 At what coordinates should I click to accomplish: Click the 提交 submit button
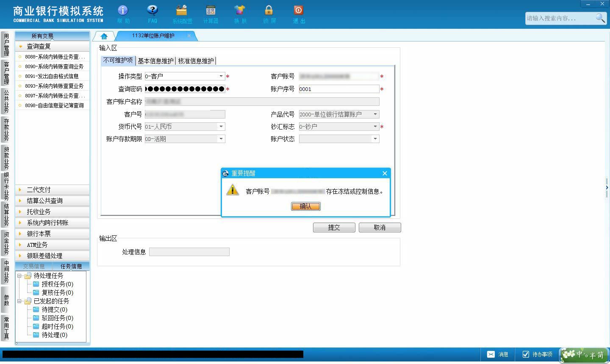(x=334, y=227)
